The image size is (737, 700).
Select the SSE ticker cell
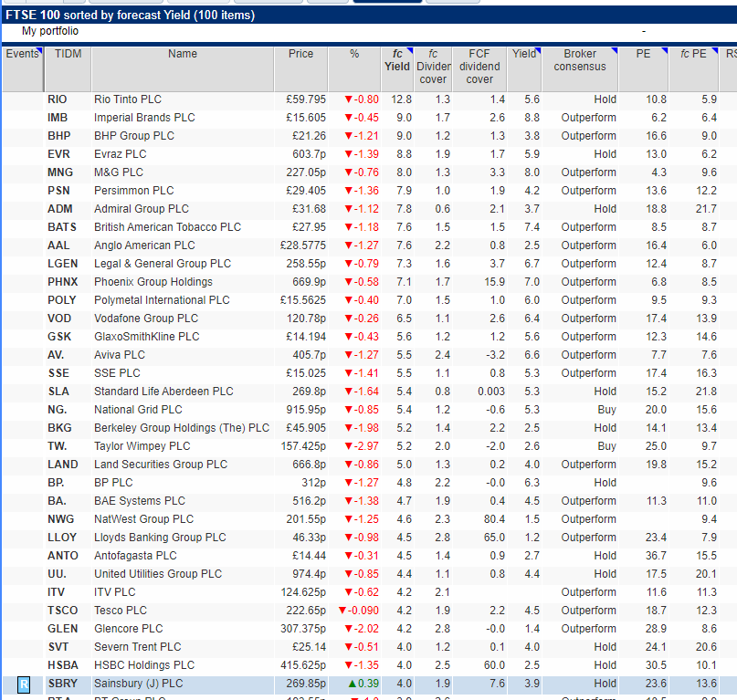click(x=58, y=373)
